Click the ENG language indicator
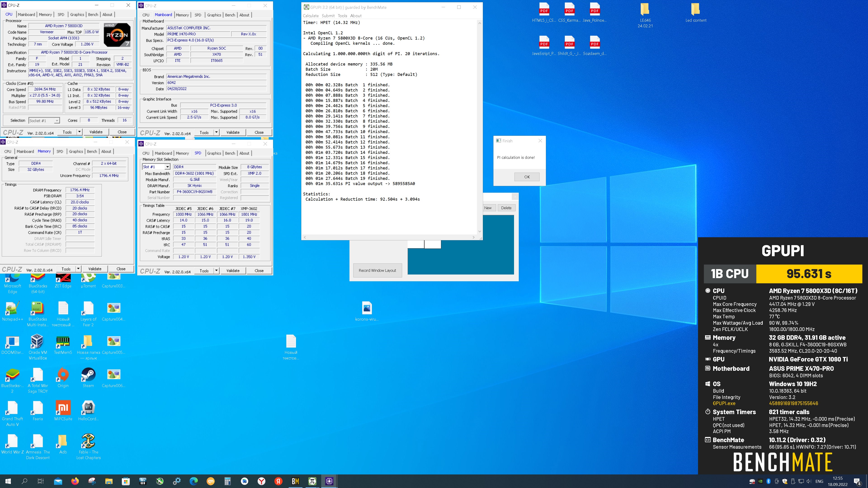The width and height of the screenshot is (868, 488). pyautogui.click(x=819, y=481)
